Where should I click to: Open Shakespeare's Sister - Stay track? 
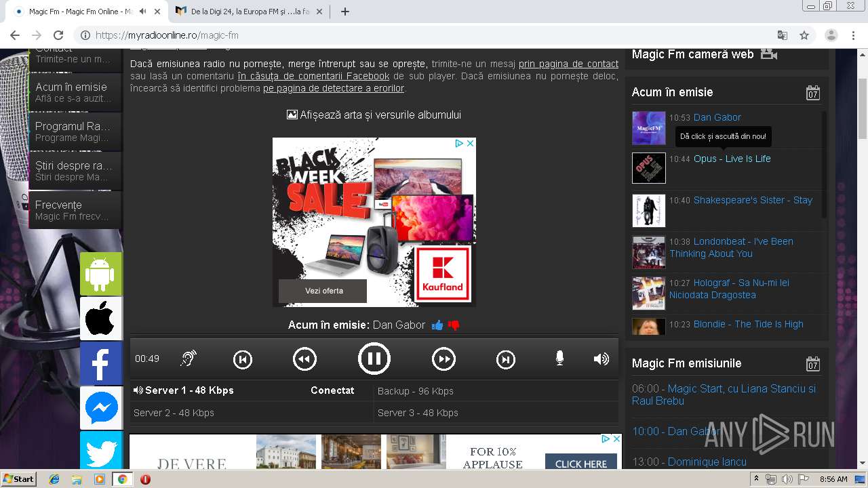coord(753,200)
